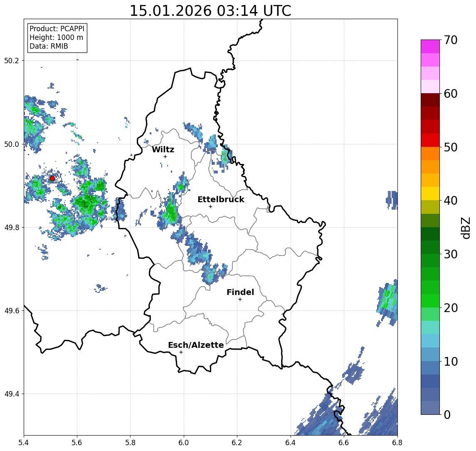The height and width of the screenshot is (451, 476).
Task: Click the Product: PCAPPI legend text
Action: (57, 29)
